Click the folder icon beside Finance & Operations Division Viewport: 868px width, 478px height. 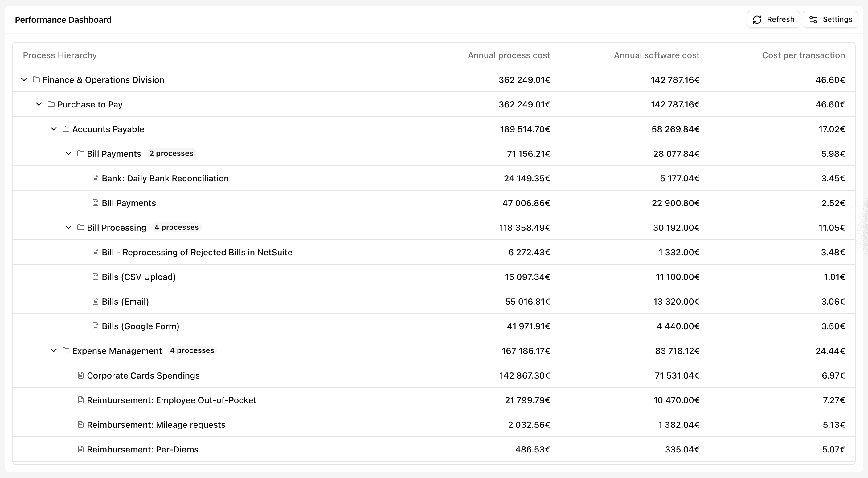click(x=36, y=80)
